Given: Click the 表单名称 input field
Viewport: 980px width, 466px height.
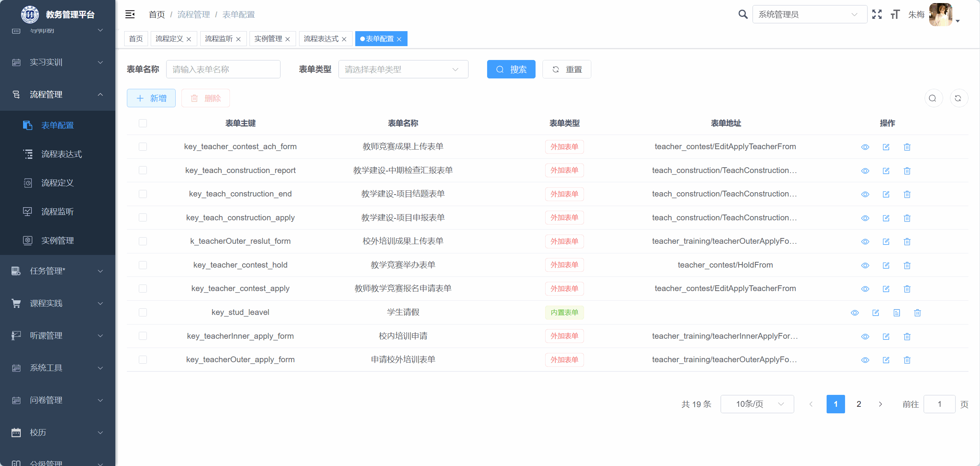Looking at the screenshot, I should 223,69.
